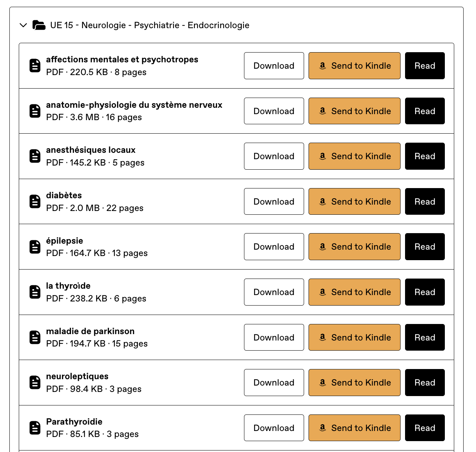Click document icon for affections mentales et psychotropes
Viewport: 476px width, 452px height.
click(x=35, y=66)
